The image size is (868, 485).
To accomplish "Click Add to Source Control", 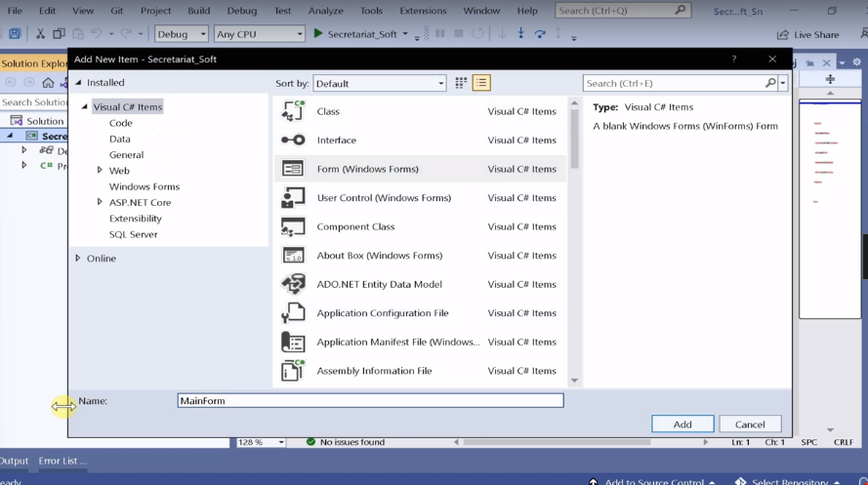I will (654, 481).
